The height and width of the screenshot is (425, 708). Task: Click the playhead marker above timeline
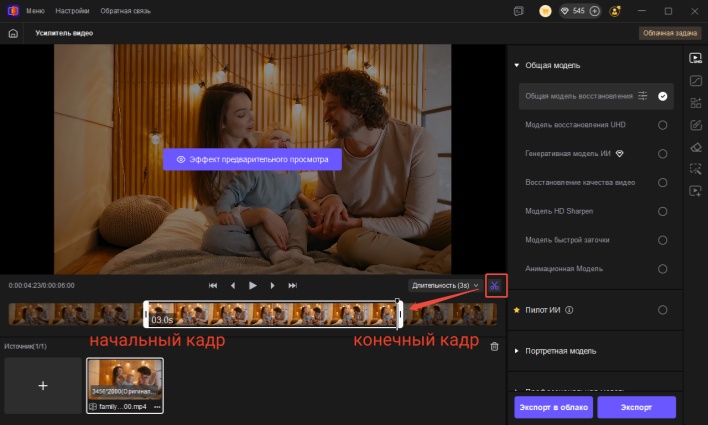tap(397, 300)
